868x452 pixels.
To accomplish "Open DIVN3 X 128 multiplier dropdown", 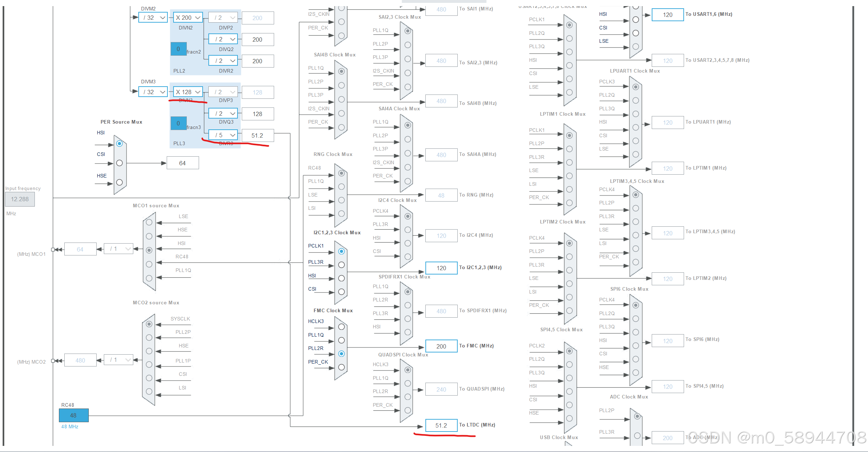I will pyautogui.click(x=188, y=92).
